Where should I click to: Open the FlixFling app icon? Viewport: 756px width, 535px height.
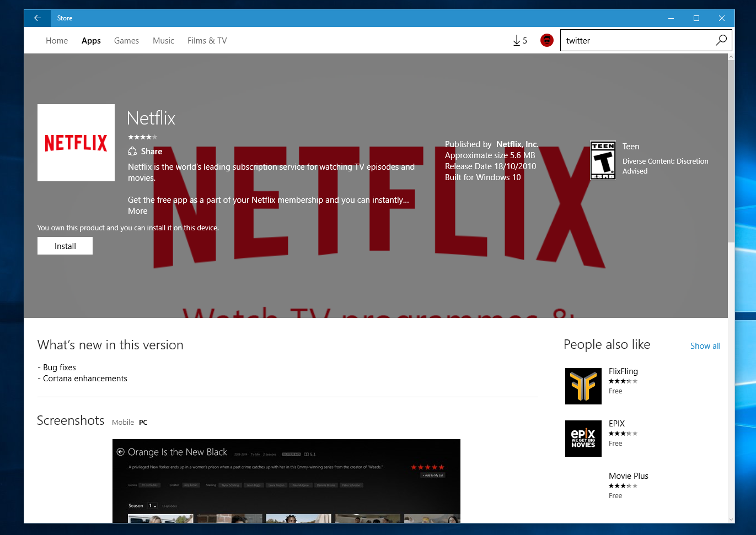(583, 386)
